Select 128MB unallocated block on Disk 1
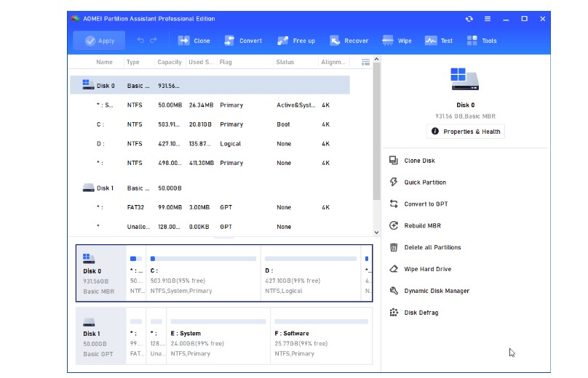 tap(156, 336)
